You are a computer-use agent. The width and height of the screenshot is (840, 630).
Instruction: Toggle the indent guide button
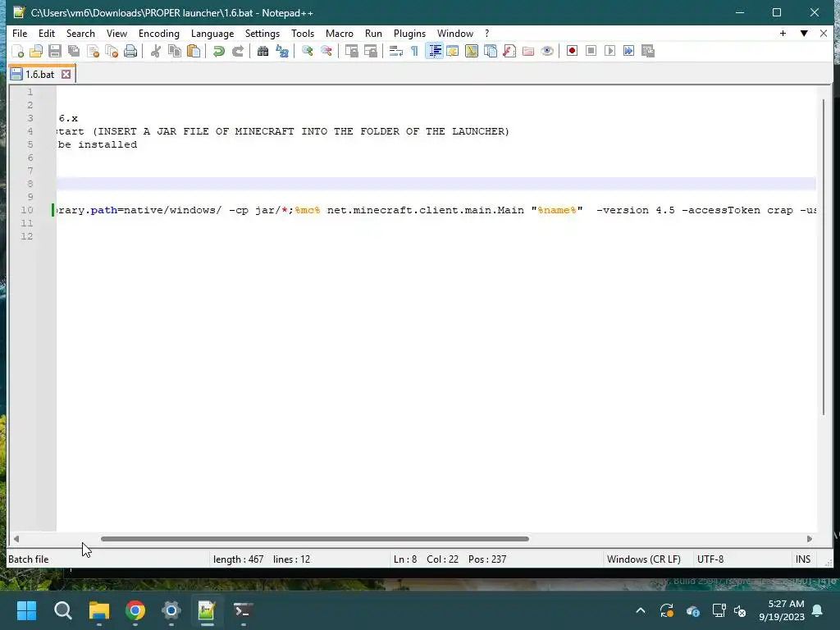[x=434, y=51]
